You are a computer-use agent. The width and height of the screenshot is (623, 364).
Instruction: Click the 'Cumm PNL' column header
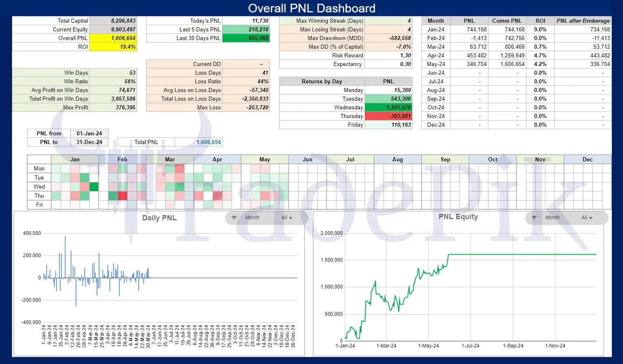pyautogui.click(x=507, y=21)
